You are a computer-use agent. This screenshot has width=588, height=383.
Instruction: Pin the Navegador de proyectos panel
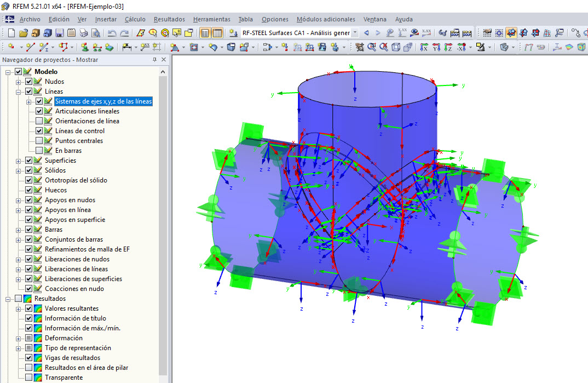154,60
